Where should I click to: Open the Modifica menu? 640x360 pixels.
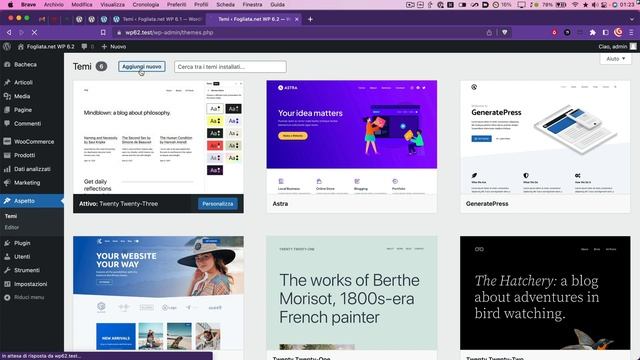pos(82,4)
